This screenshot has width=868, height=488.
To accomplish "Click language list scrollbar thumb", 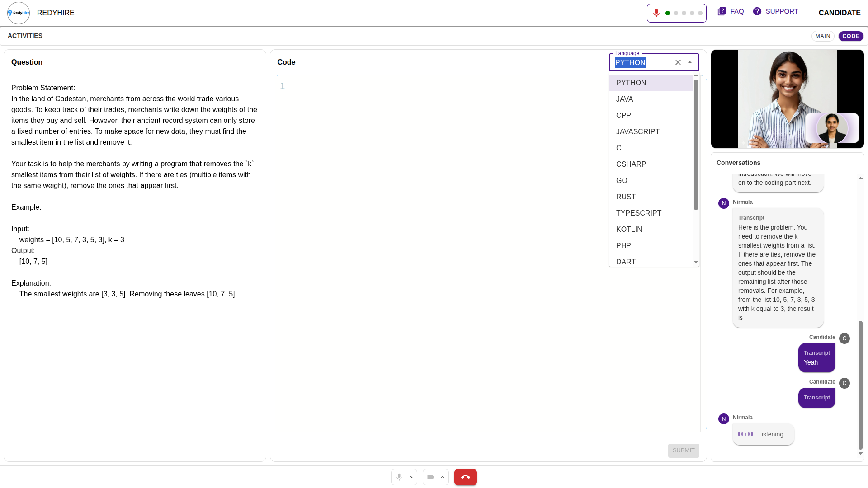I will (696, 145).
